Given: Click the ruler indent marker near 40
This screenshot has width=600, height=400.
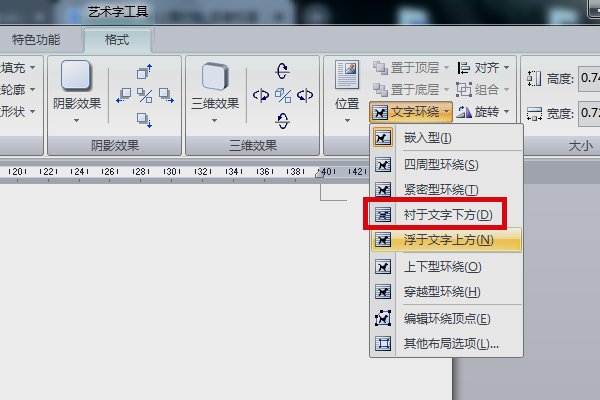Looking at the screenshot, I should (x=320, y=173).
